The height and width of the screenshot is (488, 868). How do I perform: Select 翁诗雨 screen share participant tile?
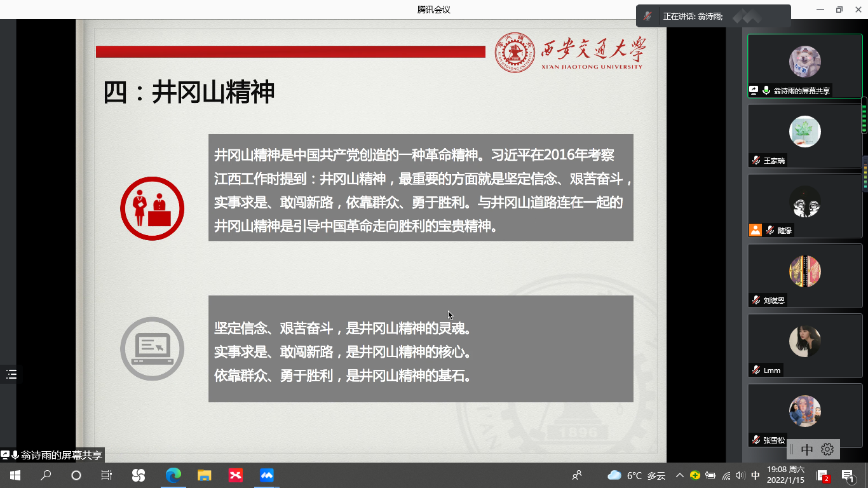coord(804,65)
